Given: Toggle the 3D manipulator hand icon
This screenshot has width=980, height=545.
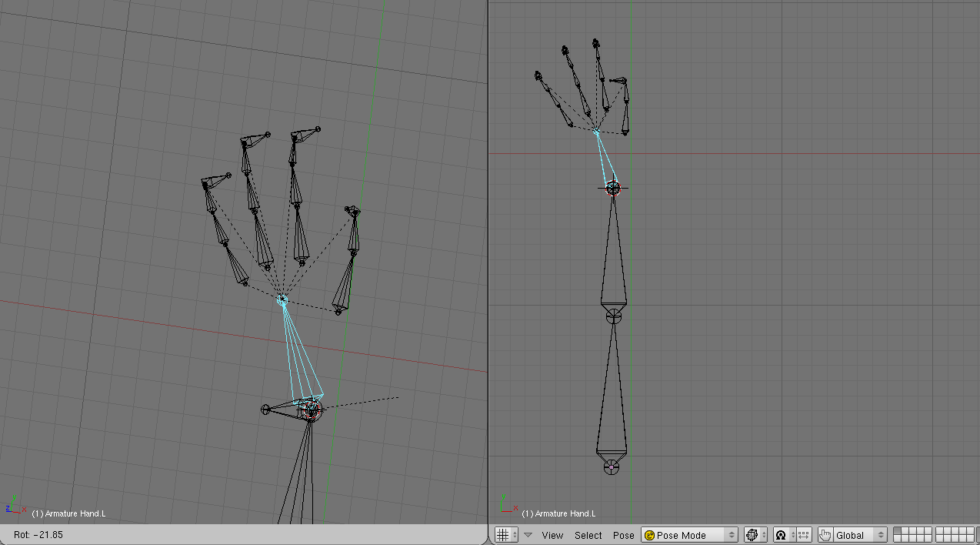Looking at the screenshot, I should pos(825,535).
